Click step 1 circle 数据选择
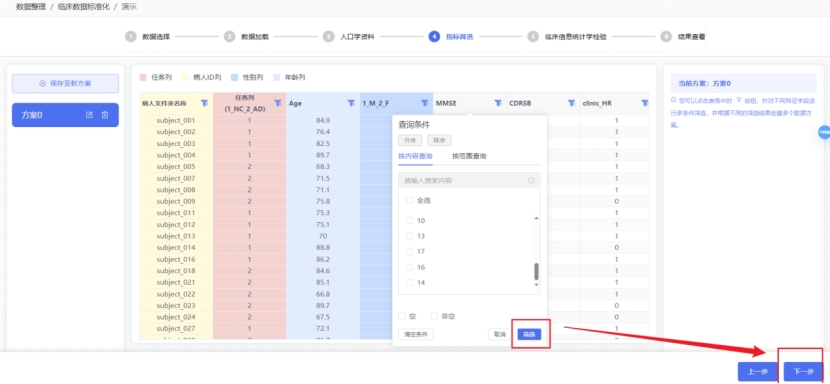The height and width of the screenshot is (384, 830). pyautogui.click(x=130, y=37)
